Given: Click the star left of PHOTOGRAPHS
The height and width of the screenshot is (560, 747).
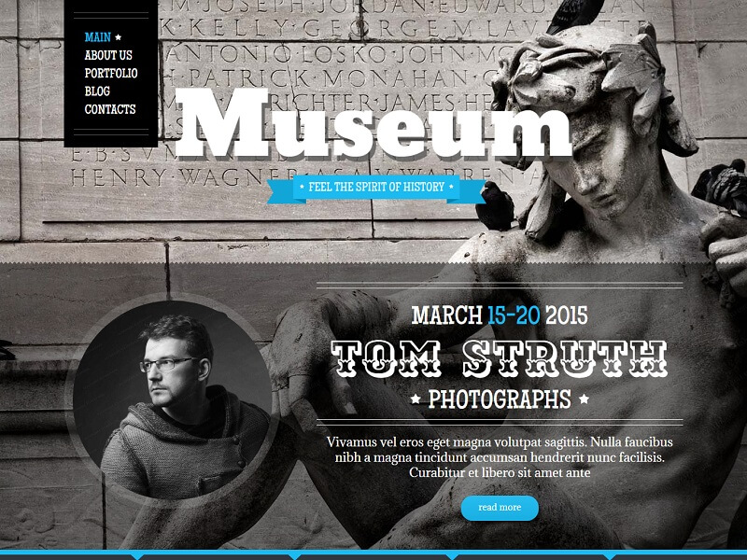Looking at the screenshot, I should pos(416,399).
